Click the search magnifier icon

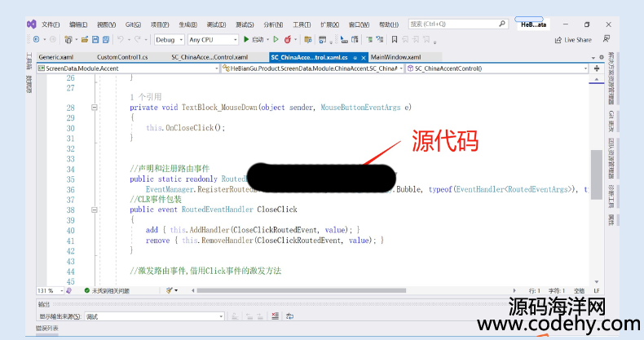502,24
